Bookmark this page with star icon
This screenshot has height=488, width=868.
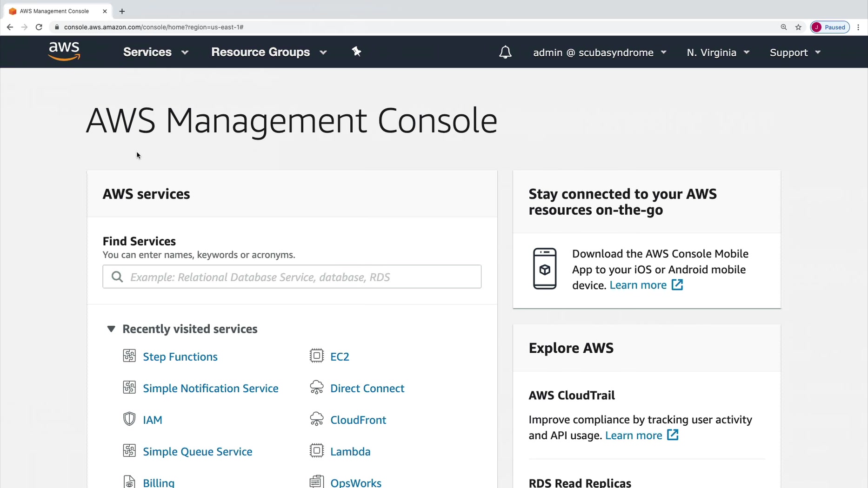(798, 27)
